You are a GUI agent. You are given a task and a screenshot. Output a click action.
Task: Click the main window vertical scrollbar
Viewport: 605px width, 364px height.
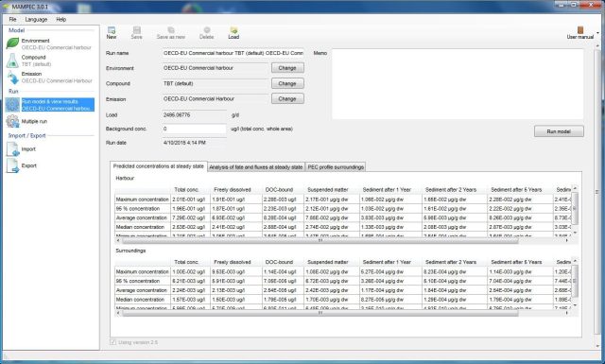click(x=597, y=193)
